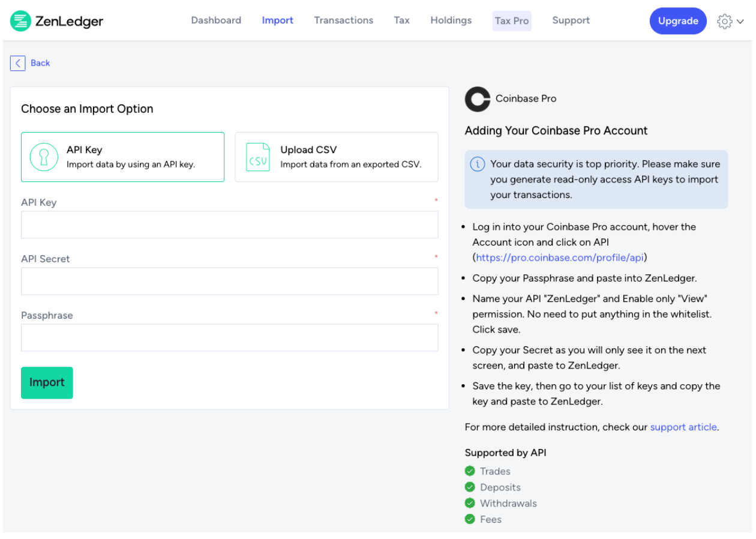Click the settings gear icon
Screen dimensions: 756x539
tap(724, 22)
